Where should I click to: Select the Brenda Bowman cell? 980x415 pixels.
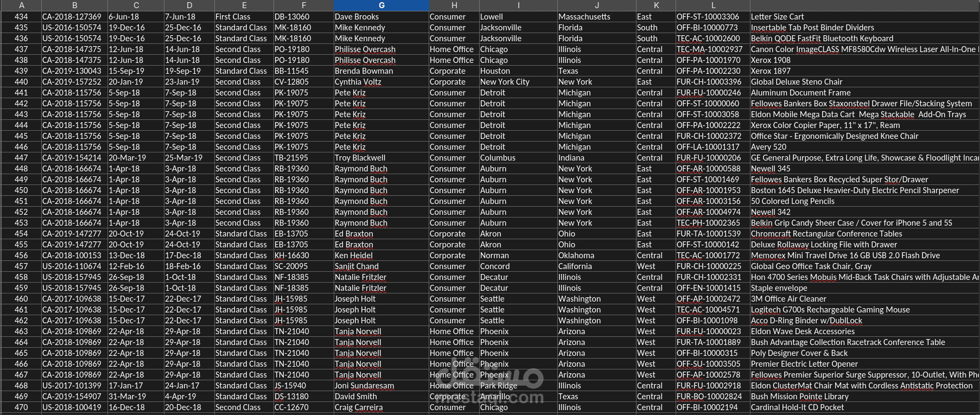381,71
